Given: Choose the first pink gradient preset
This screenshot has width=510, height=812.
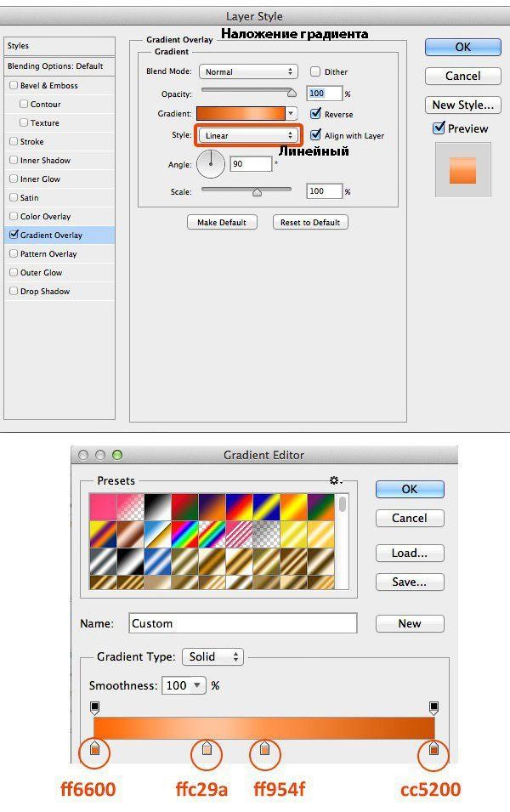Looking at the screenshot, I should point(103,507).
